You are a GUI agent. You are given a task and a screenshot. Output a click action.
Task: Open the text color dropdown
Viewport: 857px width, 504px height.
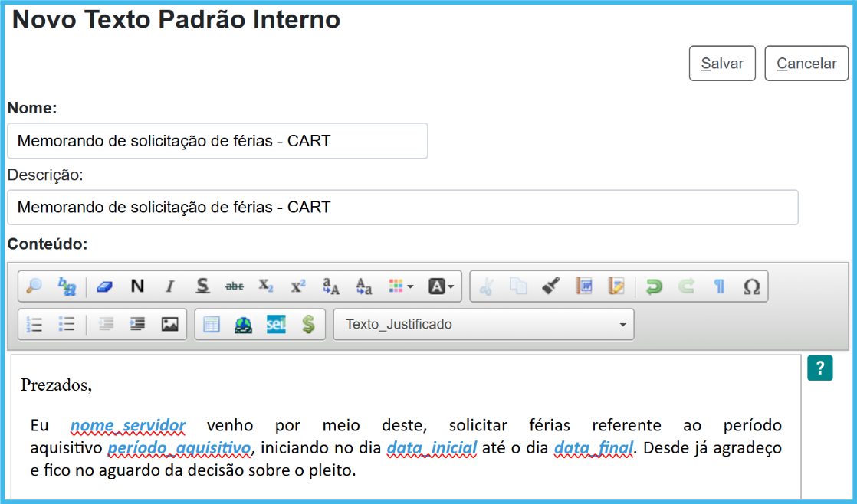point(401,286)
